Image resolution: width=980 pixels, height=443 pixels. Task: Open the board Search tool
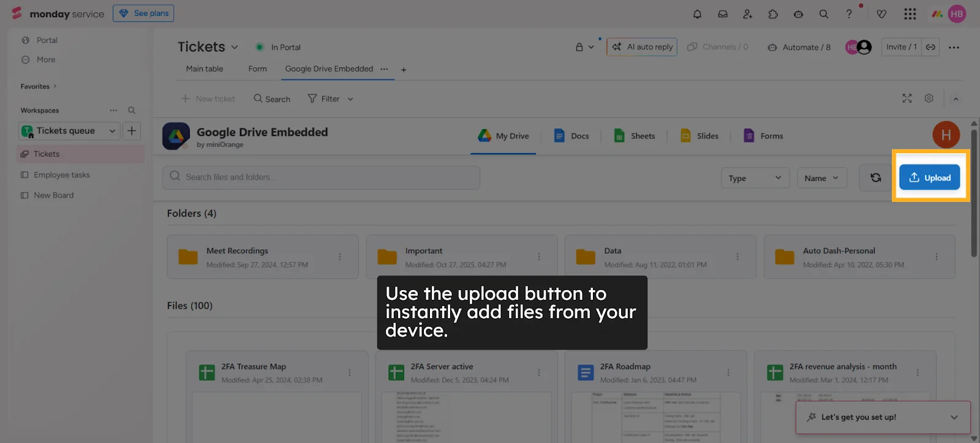pyautogui.click(x=272, y=99)
